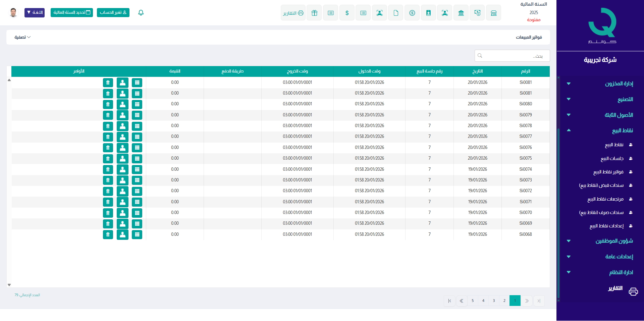Click the bank building toolbar icon
This screenshot has height=321, width=644.
point(461,13)
